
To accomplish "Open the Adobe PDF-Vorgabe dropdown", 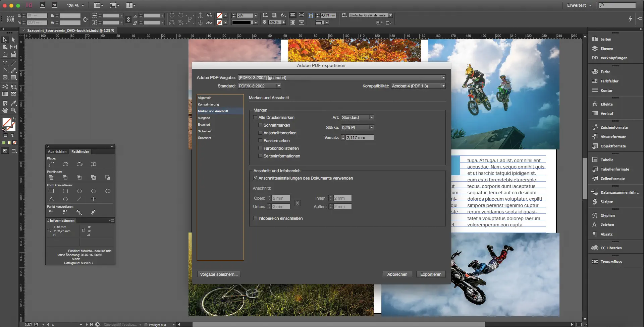I will pyautogui.click(x=341, y=78).
